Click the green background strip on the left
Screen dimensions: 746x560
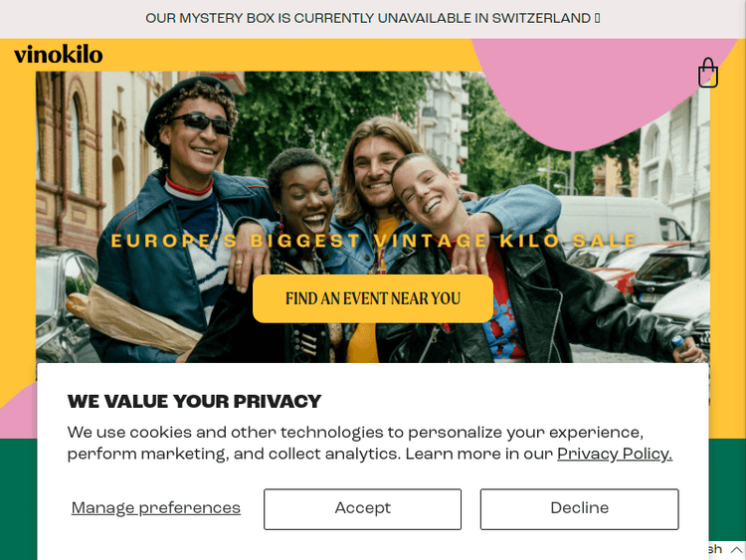pos(18,498)
